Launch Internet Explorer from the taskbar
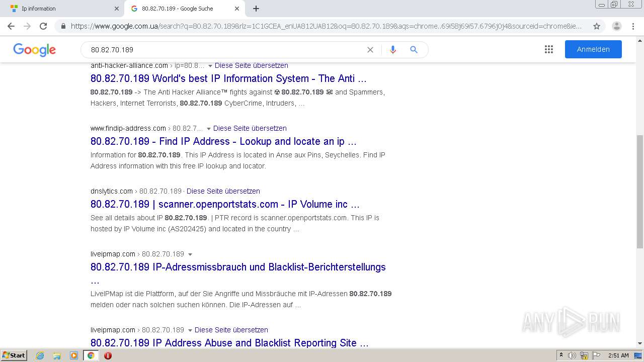The height and width of the screenshot is (362, 644). coord(40,355)
